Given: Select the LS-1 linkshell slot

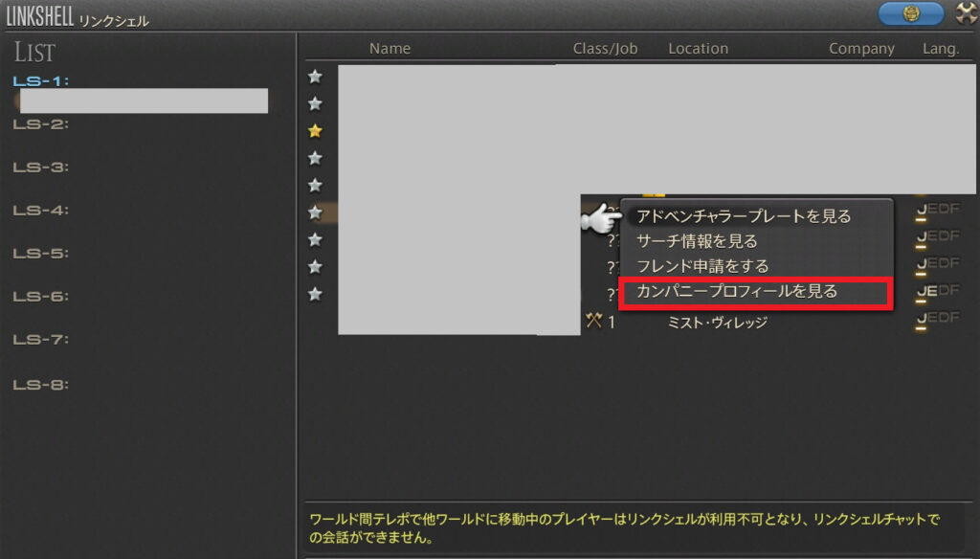Looking at the screenshot, I should coord(41,80).
